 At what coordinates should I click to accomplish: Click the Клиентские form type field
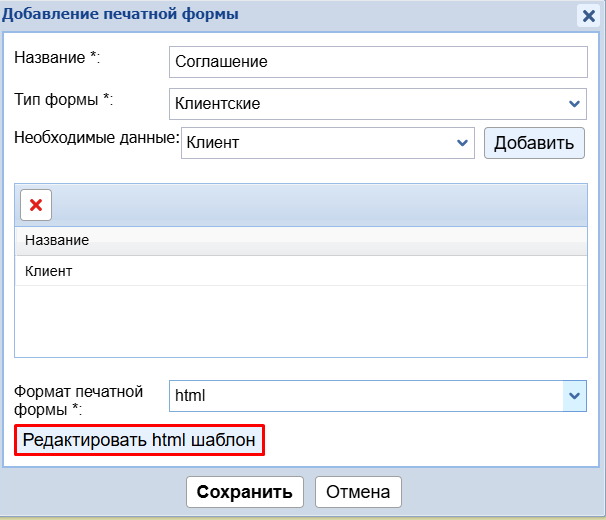[x=365, y=102]
